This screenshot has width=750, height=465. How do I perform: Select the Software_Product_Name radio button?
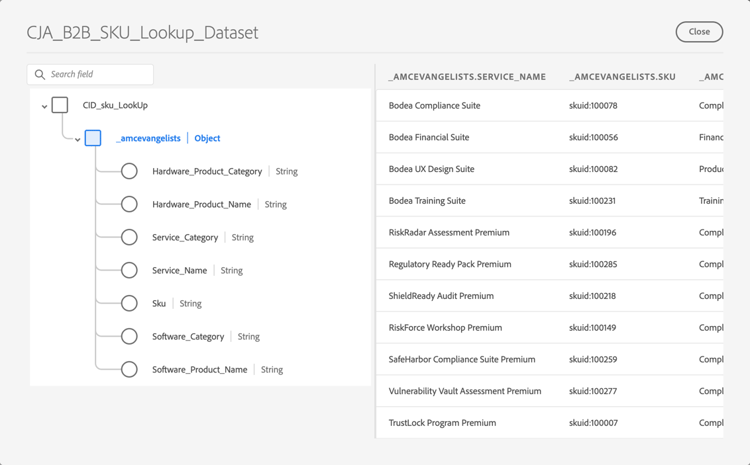pos(129,369)
